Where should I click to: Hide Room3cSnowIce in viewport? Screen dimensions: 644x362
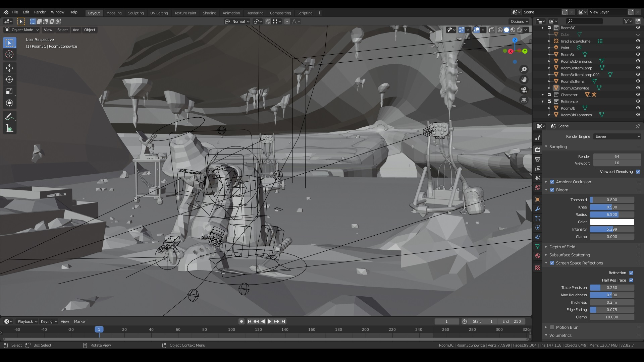tap(638, 88)
